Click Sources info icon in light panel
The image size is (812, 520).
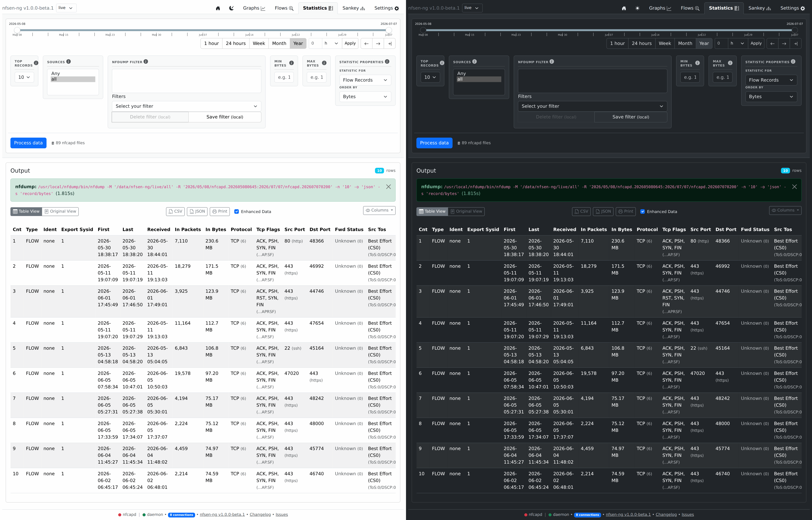[x=69, y=61]
